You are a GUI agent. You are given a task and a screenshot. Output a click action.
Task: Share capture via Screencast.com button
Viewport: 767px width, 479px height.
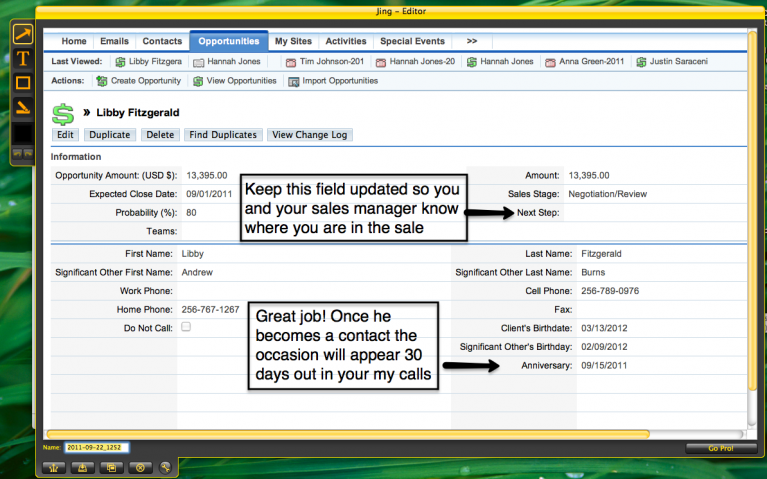[54, 468]
